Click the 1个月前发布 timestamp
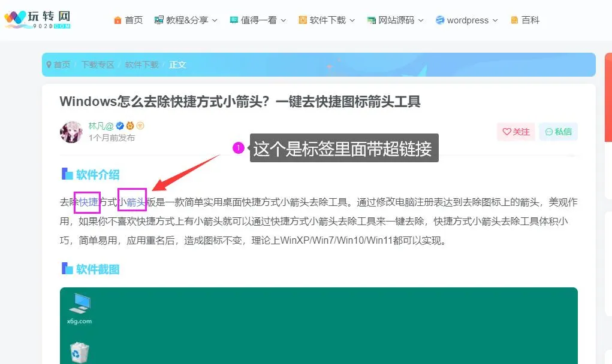 click(111, 138)
